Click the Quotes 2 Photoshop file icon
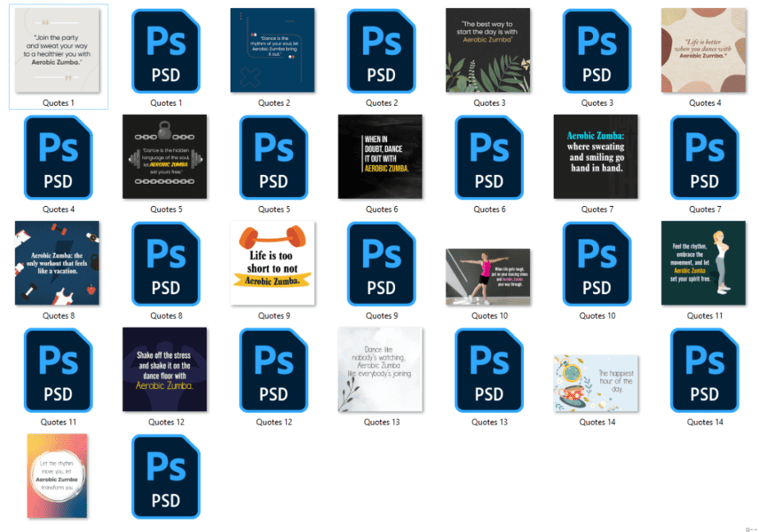 381,51
